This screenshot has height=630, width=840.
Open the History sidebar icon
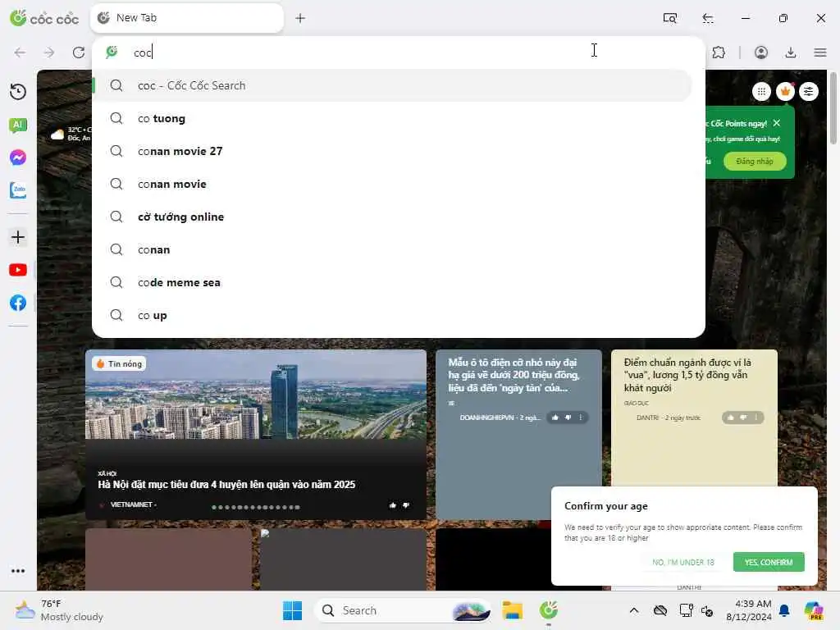tap(18, 92)
